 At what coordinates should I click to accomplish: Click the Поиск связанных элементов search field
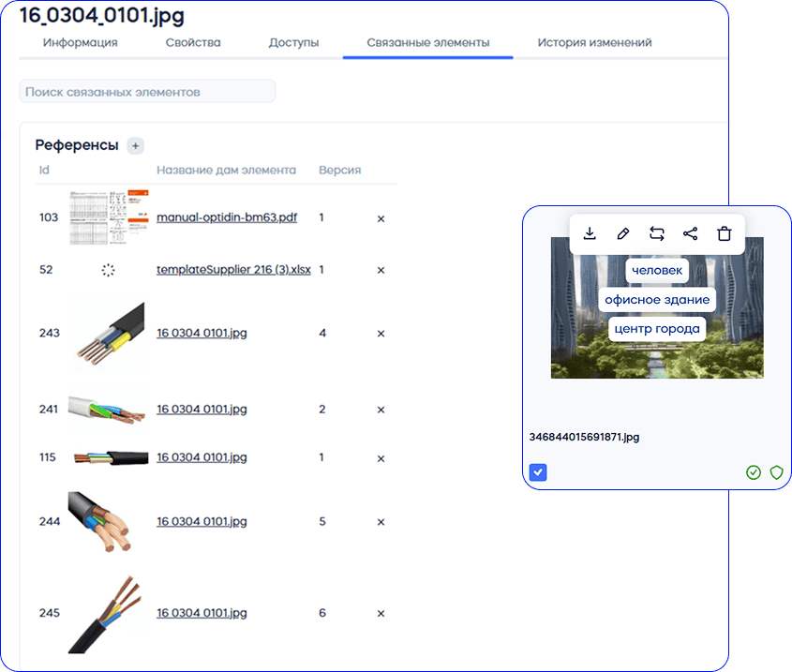(x=147, y=92)
